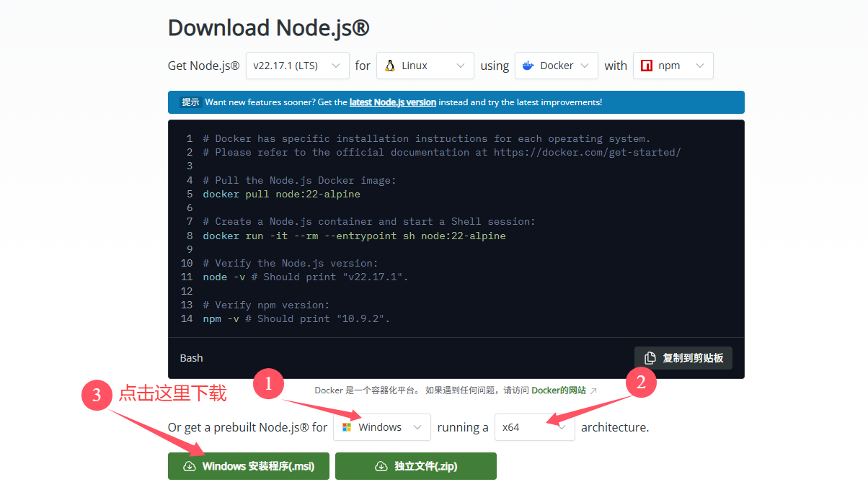The width and height of the screenshot is (868, 487).
Task: Click the '# Docker has specific installation instructions' comment
Action: click(427, 138)
